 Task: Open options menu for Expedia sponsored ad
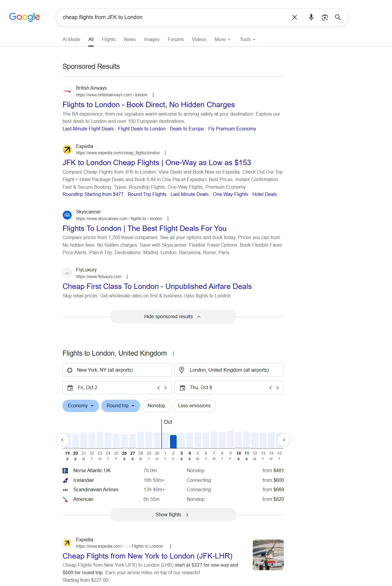[165, 153]
